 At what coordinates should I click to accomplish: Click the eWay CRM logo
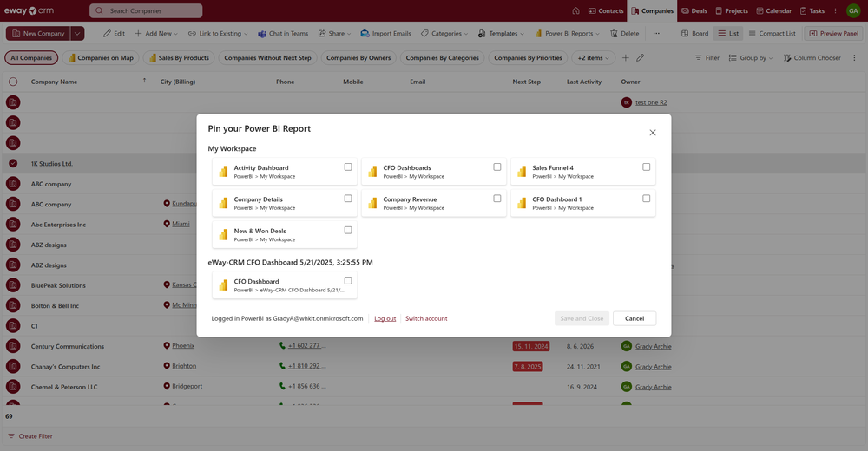coord(30,10)
